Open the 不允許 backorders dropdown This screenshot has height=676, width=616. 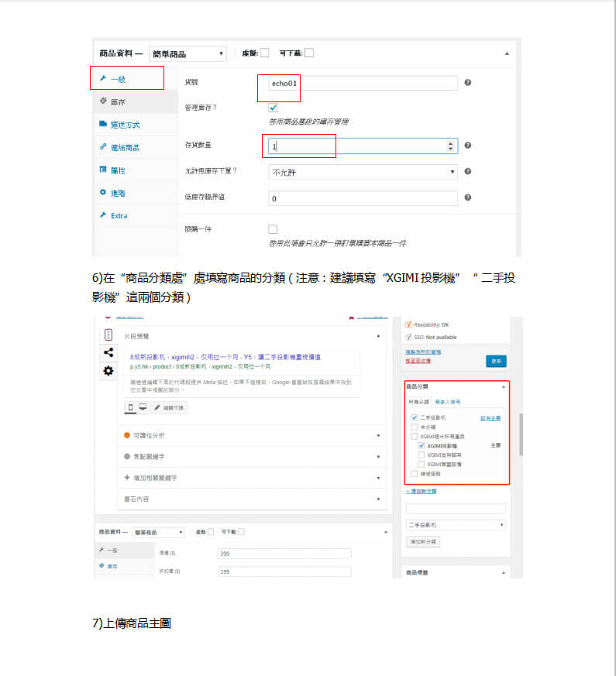[x=363, y=172]
